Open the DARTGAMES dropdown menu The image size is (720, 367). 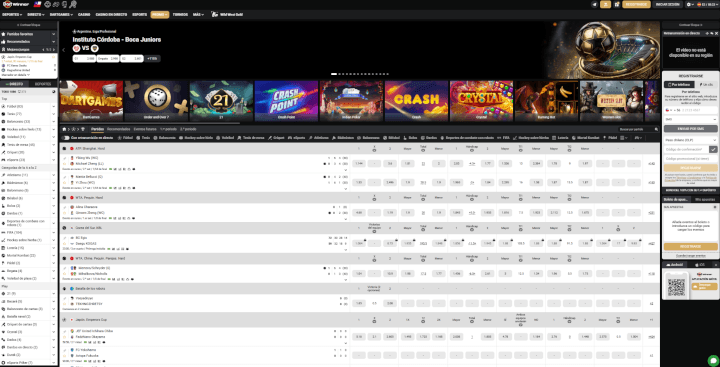61,15
